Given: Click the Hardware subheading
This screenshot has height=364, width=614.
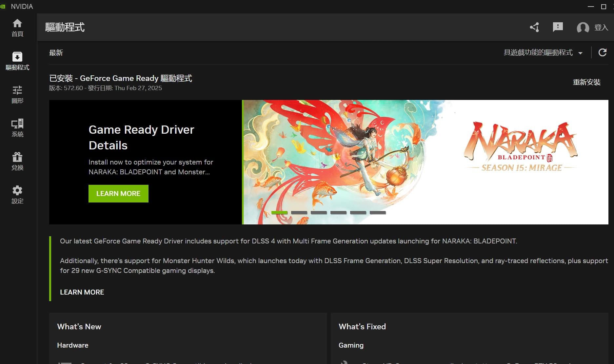Looking at the screenshot, I should (x=73, y=345).
